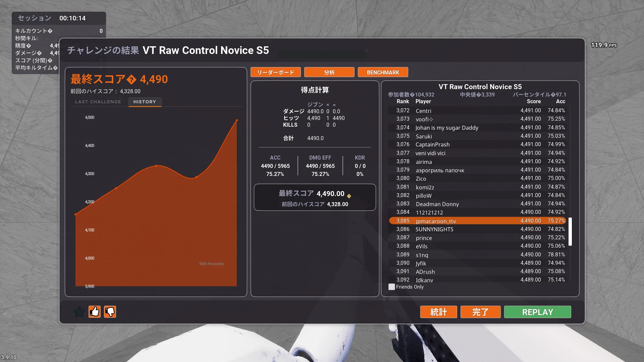Open the 分析 tab

pos(329,72)
